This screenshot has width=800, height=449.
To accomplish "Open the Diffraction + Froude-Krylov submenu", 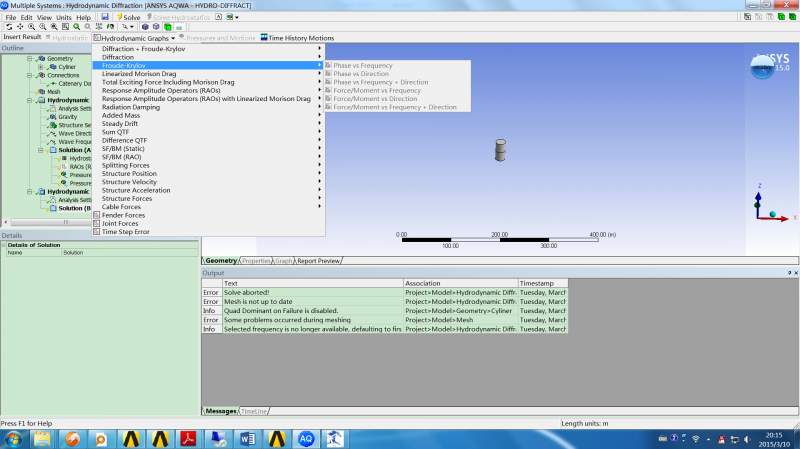I will (x=208, y=48).
